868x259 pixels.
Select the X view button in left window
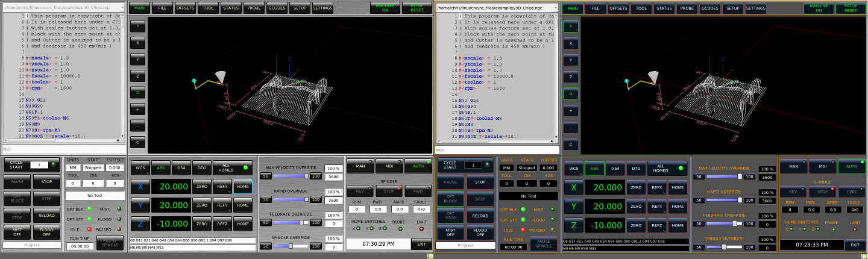[137, 43]
